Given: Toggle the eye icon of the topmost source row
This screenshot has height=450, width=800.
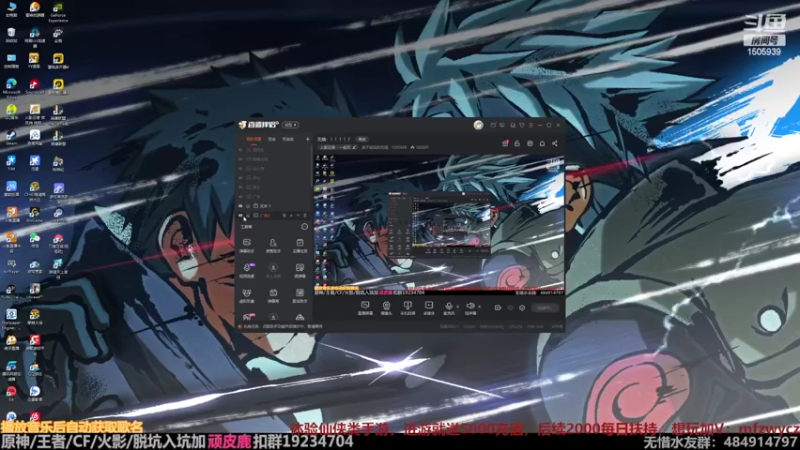Looking at the screenshot, I should (240, 150).
